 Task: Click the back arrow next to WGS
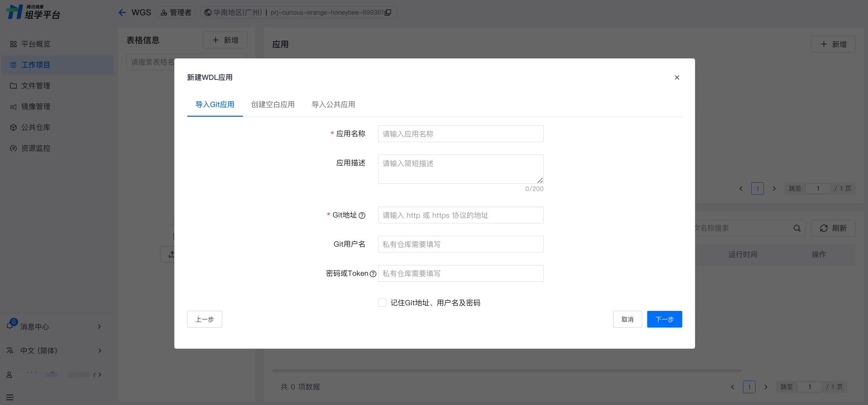click(122, 13)
